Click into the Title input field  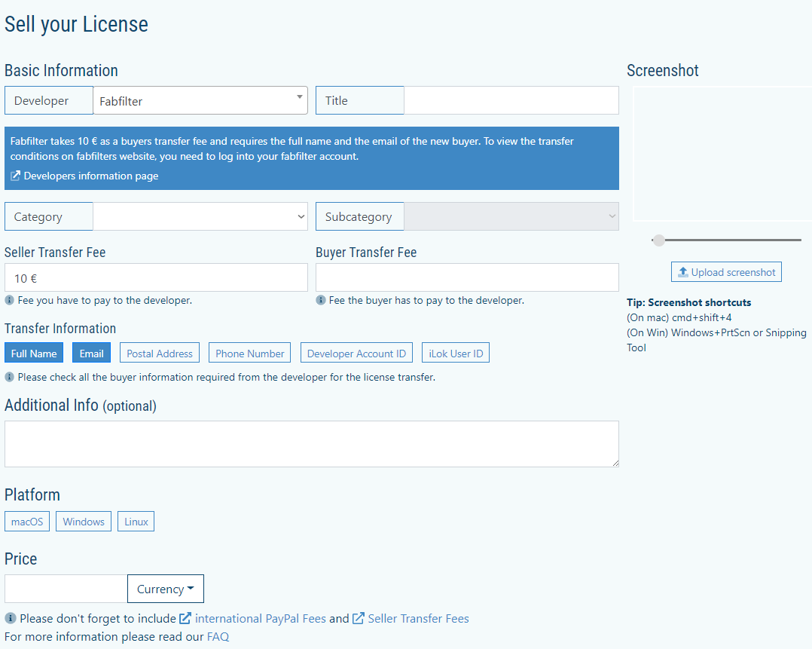[511, 100]
